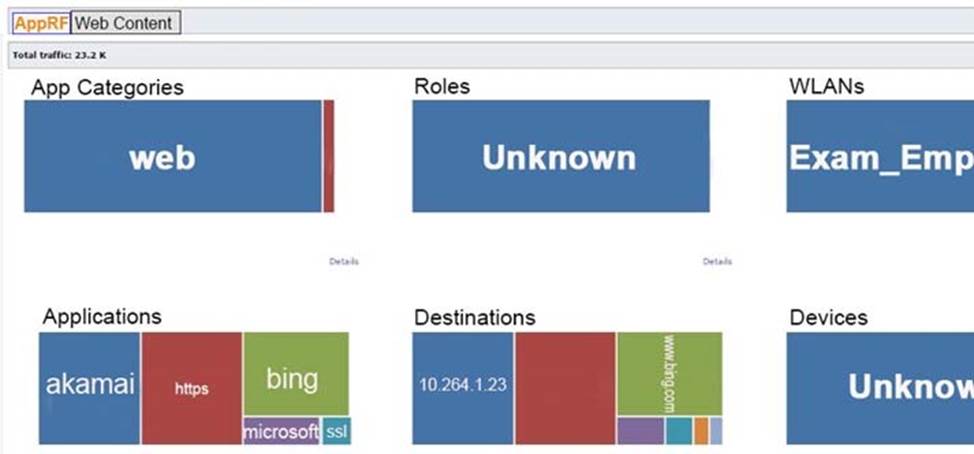Open the Web Content tab

125,23
